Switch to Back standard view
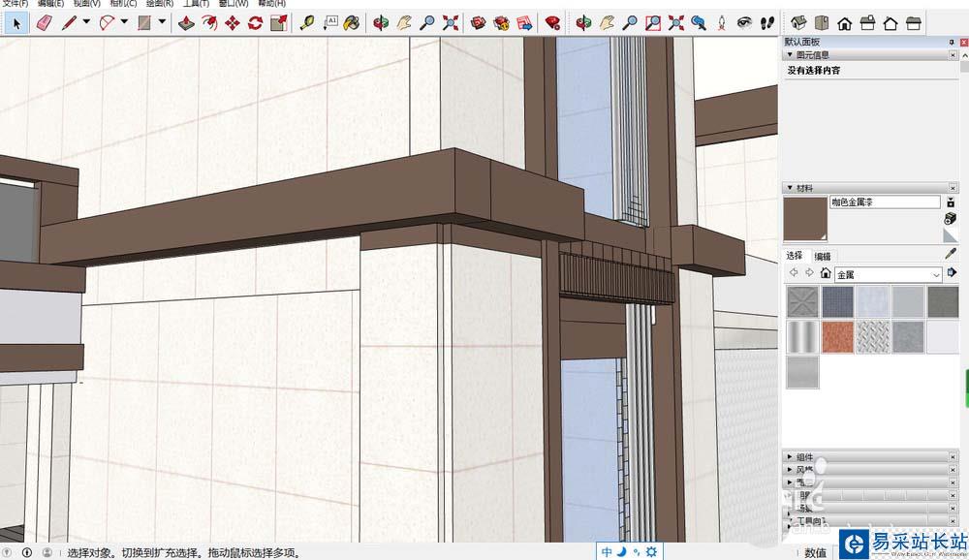The width and height of the screenshot is (969, 560). [x=891, y=23]
